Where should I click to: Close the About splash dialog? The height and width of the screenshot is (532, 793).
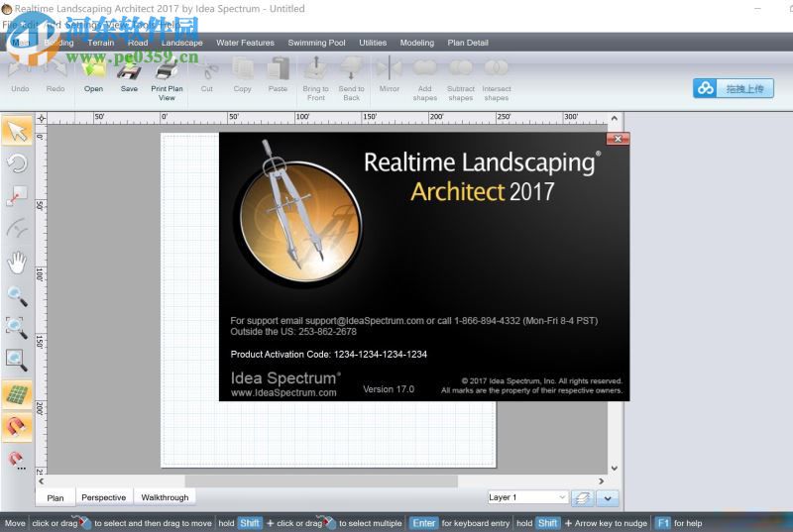(x=618, y=139)
